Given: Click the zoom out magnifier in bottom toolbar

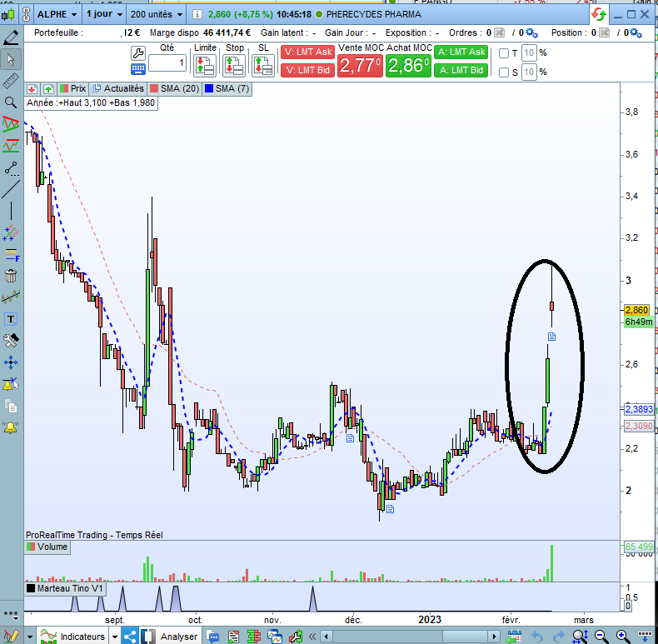Looking at the screenshot, I should click(x=601, y=636).
